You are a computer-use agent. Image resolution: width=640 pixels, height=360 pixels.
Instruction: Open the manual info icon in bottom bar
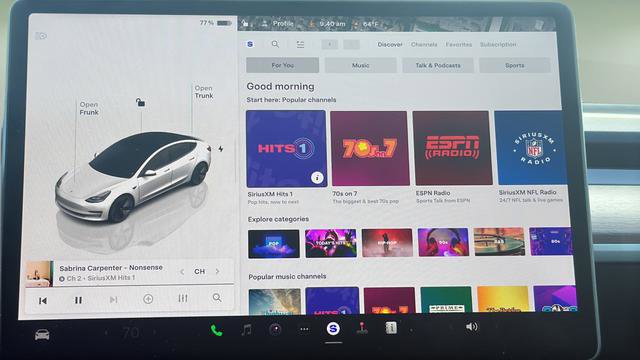point(391,327)
